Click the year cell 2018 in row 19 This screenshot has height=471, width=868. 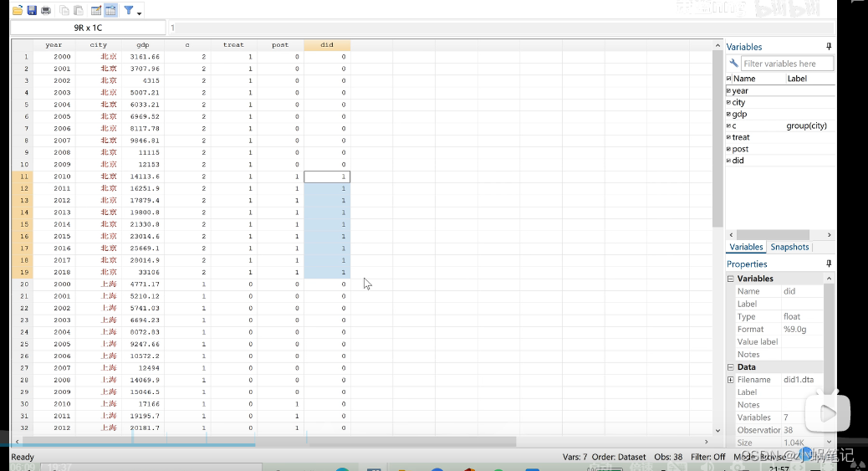(x=54, y=272)
